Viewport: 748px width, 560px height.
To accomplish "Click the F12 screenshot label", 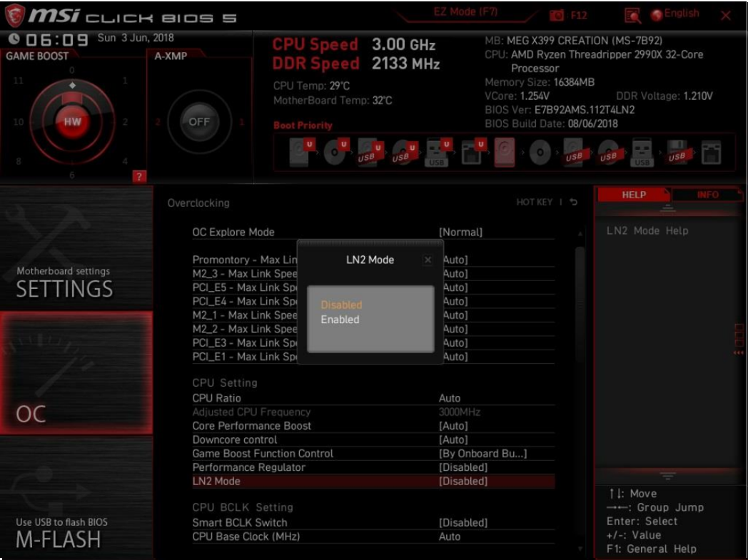I will 579,15.
